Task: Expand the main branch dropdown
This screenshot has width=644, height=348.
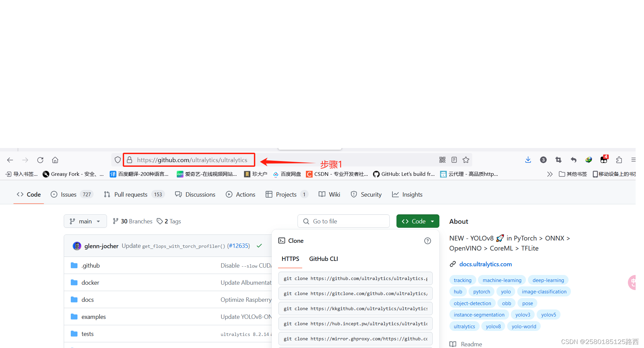Action: pos(85,221)
